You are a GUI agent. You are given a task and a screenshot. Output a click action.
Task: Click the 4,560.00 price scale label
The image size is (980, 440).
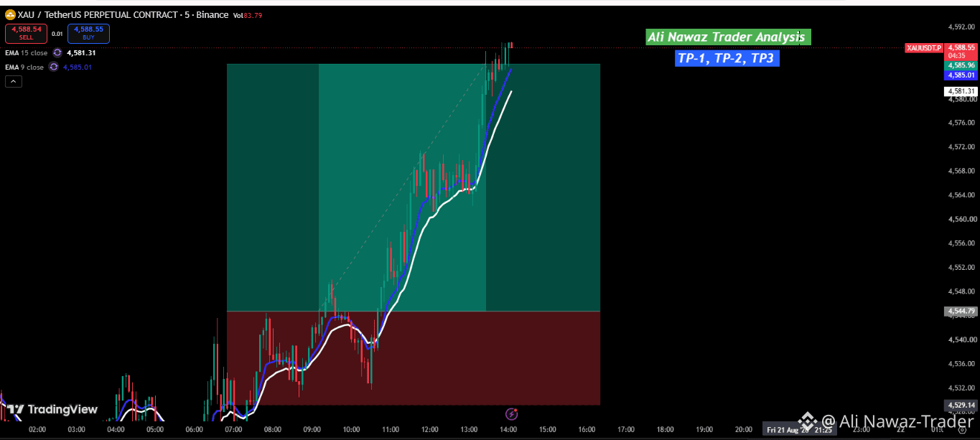point(961,219)
